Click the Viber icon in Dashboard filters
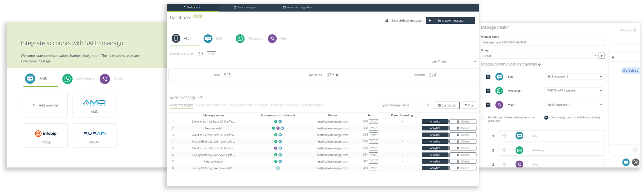The width and height of the screenshot is (644, 193). [x=272, y=39]
